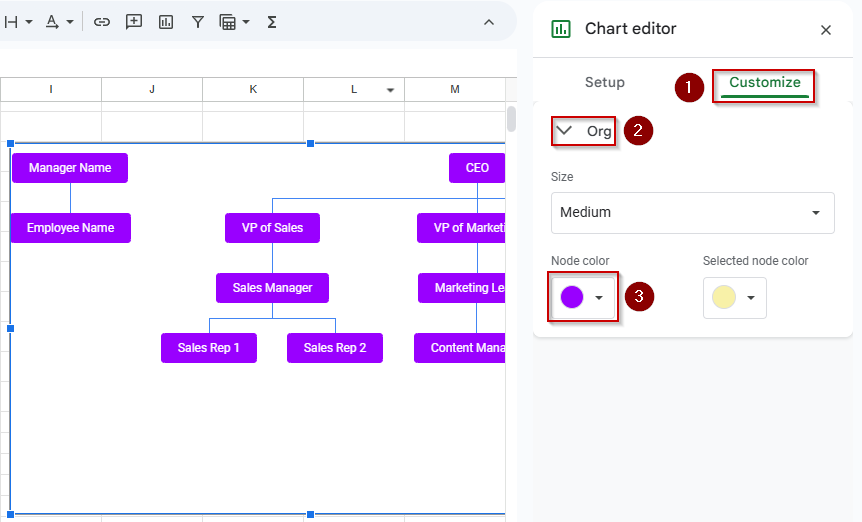Click the insert chart toolbar icon
This screenshot has width=862, height=522.
[165, 22]
